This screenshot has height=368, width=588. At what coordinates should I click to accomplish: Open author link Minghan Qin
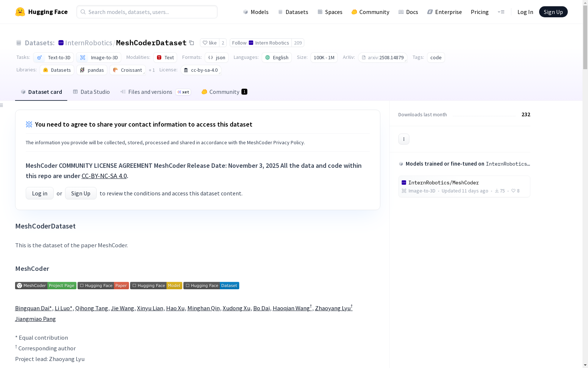[204, 308]
